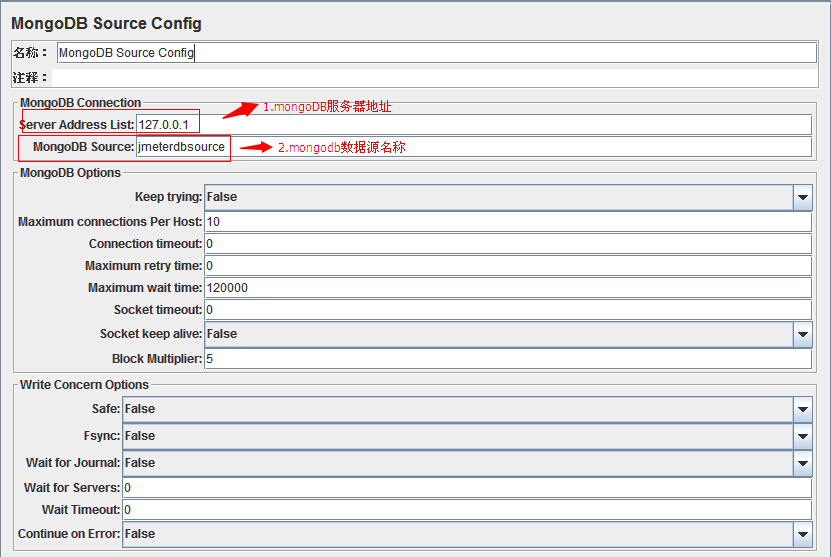Click the name field containing MongoDB Source Config
831x557 pixels.
tap(436, 52)
